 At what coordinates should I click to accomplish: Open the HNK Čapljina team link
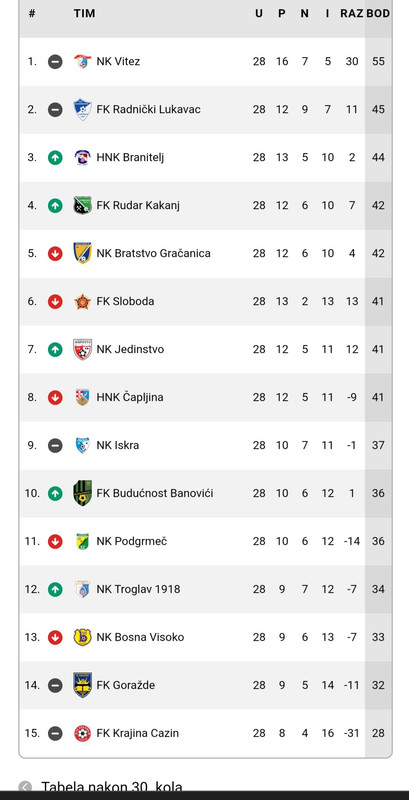pos(130,397)
